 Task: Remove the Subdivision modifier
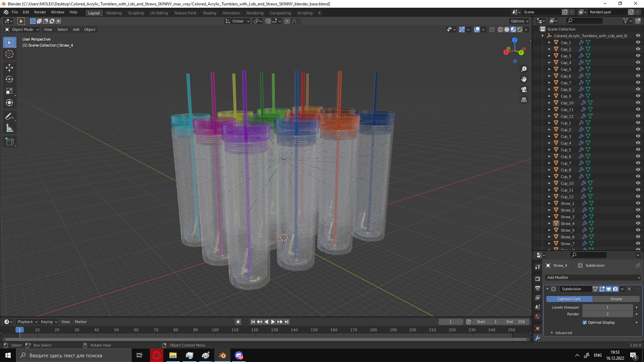click(629, 289)
